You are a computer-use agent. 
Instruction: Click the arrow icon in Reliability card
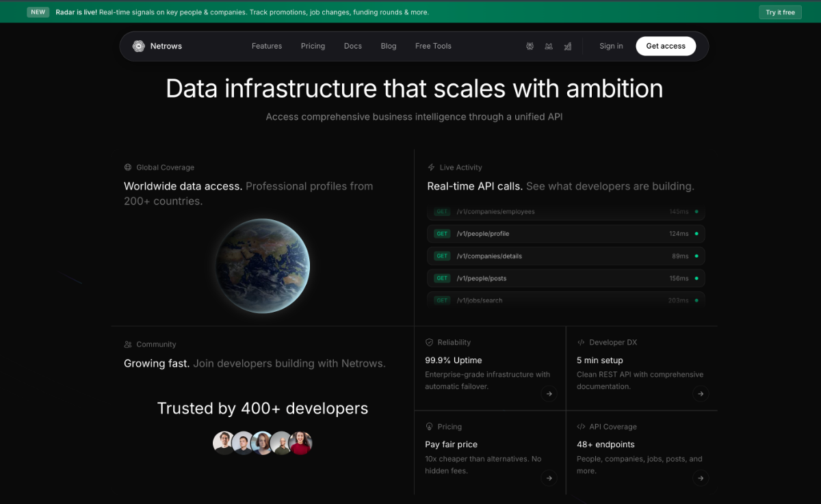[549, 393]
